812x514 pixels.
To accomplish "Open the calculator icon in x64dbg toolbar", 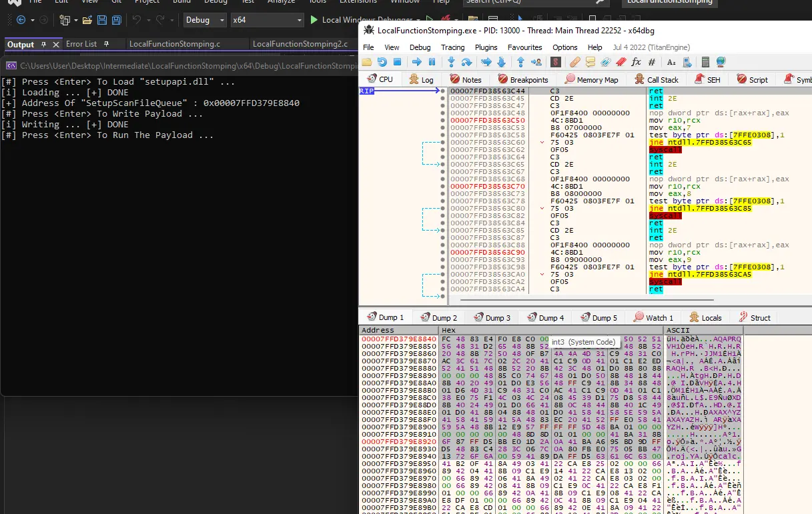I will pyautogui.click(x=706, y=62).
